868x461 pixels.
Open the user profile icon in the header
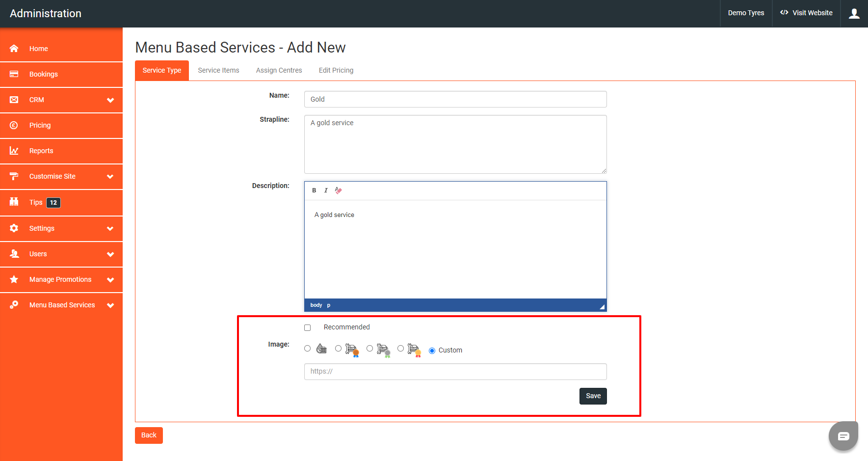[854, 13]
